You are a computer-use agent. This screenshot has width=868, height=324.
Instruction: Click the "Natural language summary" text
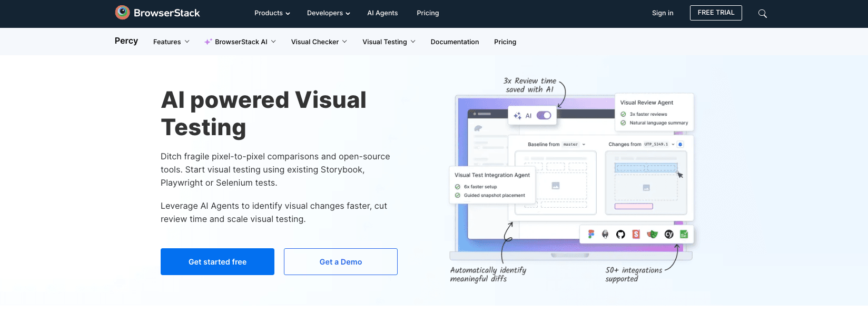(658, 123)
